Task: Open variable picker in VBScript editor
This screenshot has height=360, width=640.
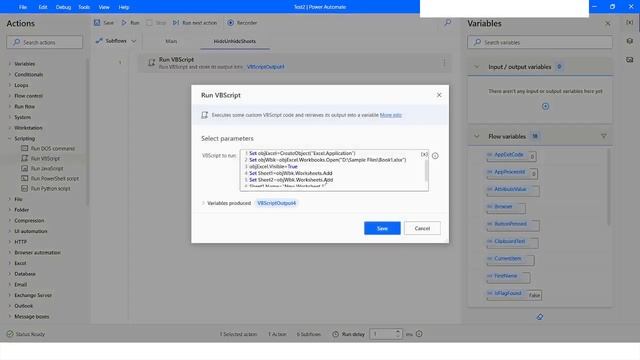Action: (x=424, y=154)
